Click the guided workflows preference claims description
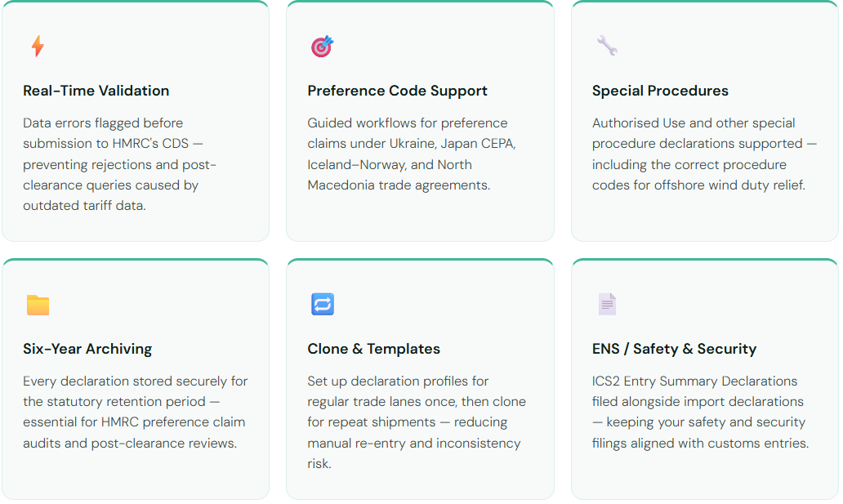Screen dimensions: 843x504 (x=412, y=154)
